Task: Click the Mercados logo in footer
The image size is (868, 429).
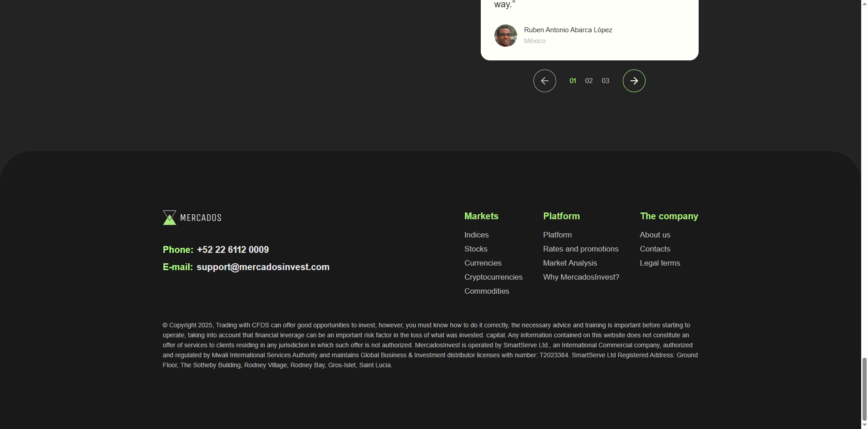Action: 192,217
